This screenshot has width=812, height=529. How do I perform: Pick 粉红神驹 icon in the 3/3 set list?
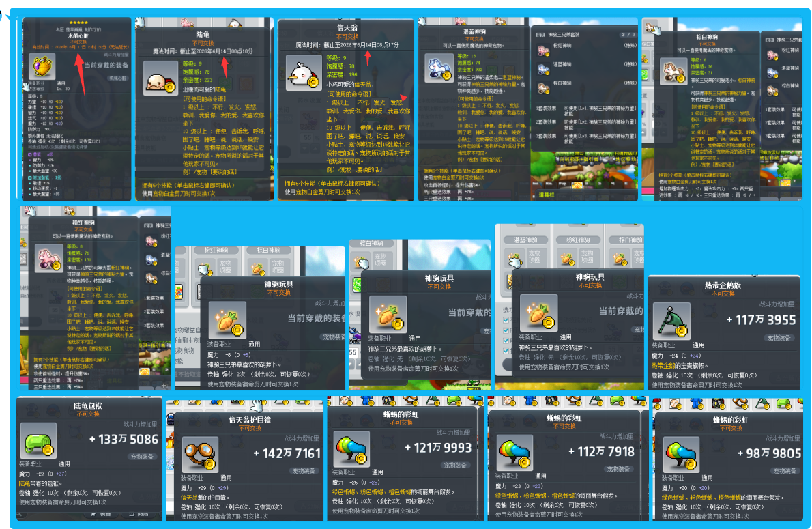coord(543,51)
